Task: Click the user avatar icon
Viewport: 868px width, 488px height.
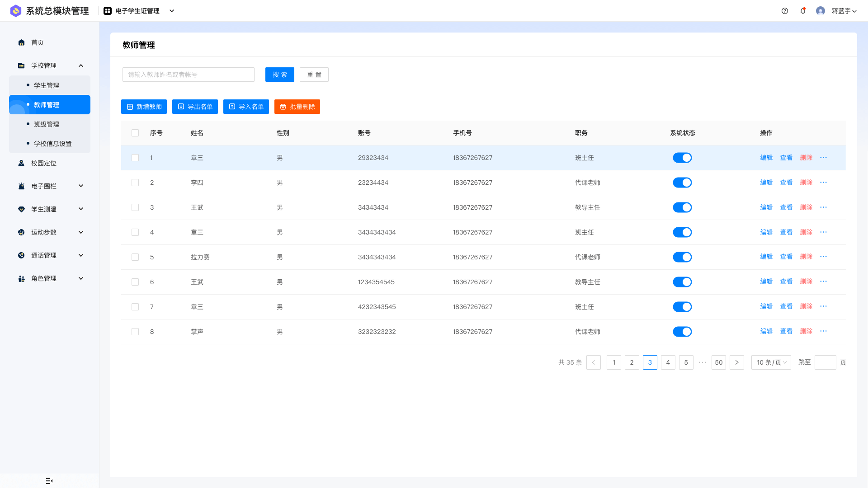Action: pos(821,11)
